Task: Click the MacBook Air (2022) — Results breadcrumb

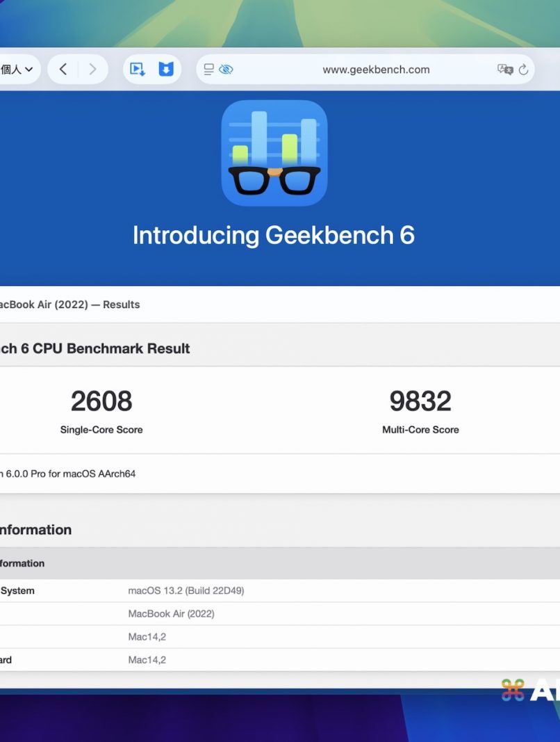Action: tap(69, 305)
